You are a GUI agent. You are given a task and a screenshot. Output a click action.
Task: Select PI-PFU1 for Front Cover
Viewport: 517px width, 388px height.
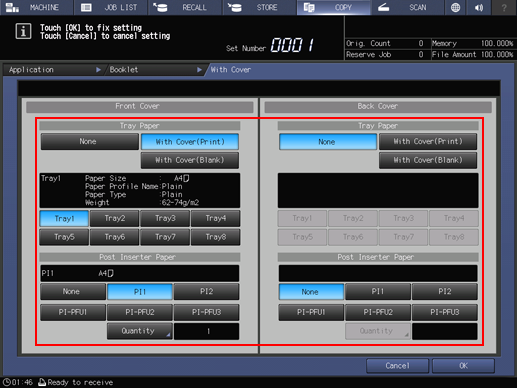73,312
